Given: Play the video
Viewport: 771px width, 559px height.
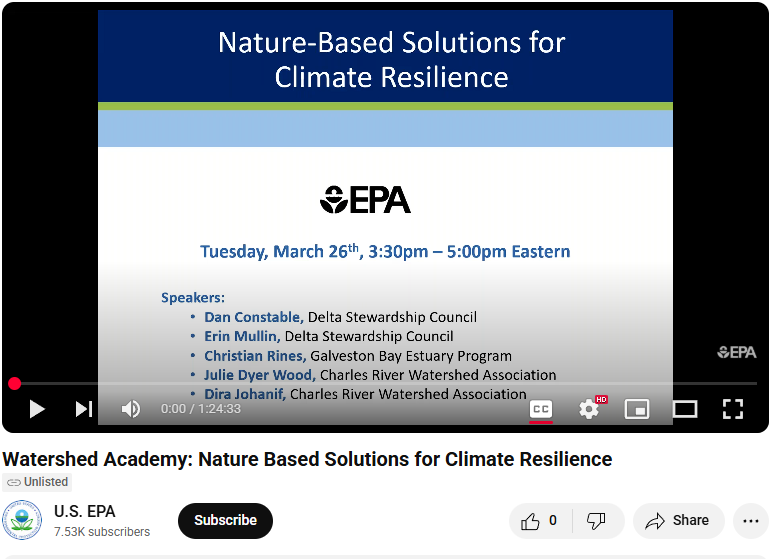Looking at the screenshot, I should (x=36, y=409).
